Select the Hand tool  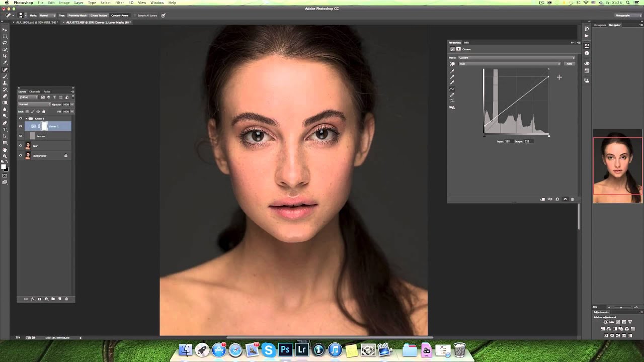(5, 150)
